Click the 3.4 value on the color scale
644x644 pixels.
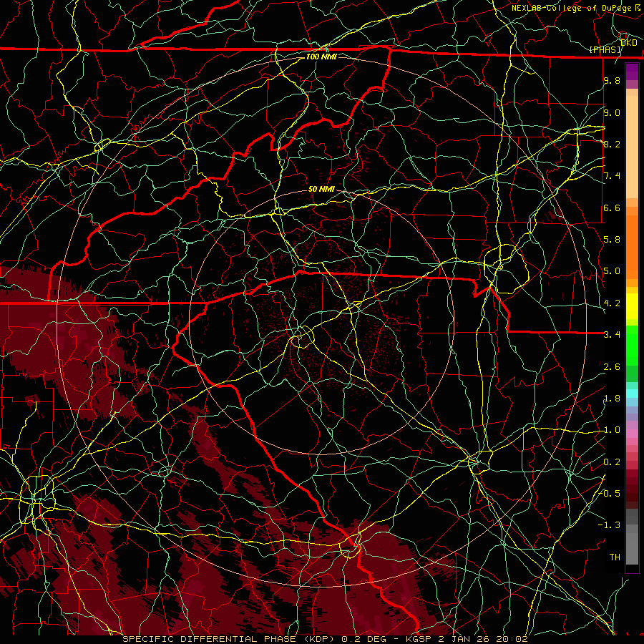(x=612, y=334)
